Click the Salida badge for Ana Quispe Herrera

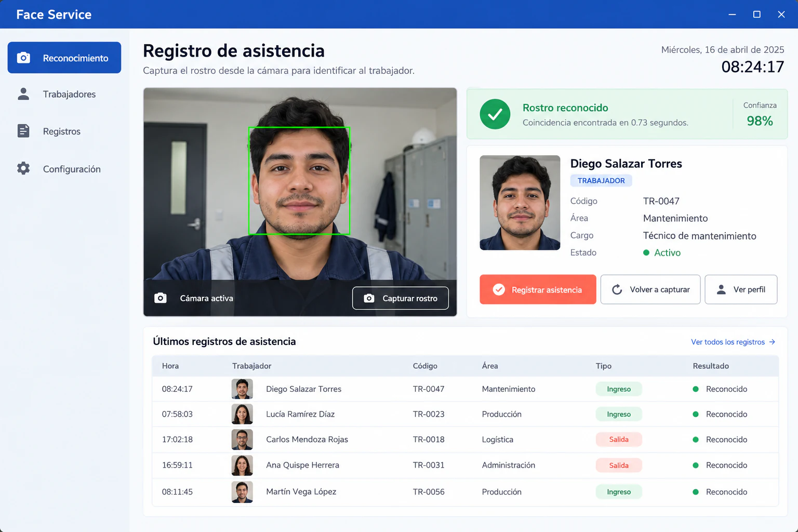pos(619,465)
